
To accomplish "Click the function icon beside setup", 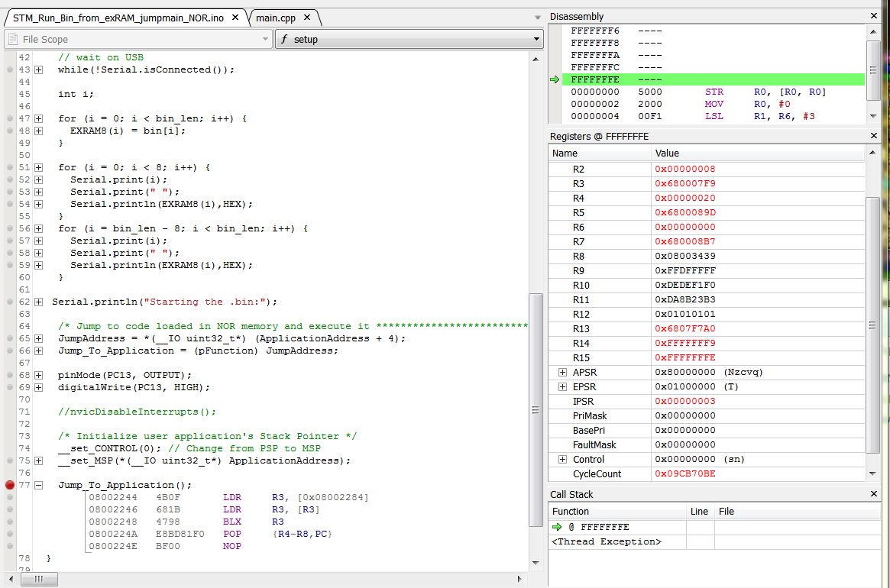I will coord(285,39).
